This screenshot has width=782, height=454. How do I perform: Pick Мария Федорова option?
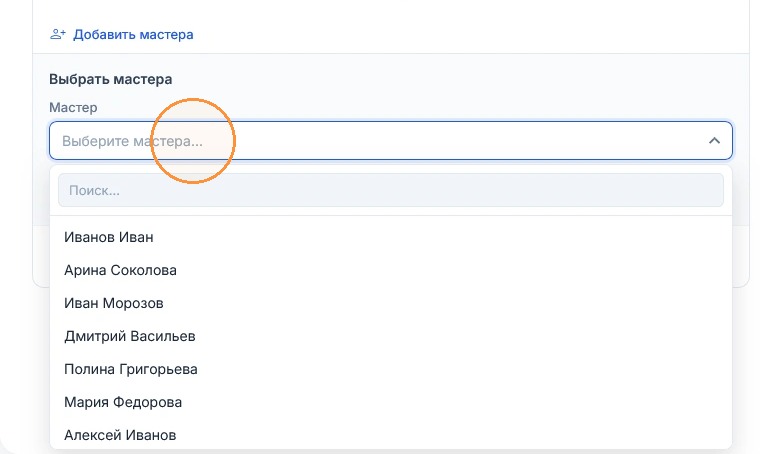point(391,402)
